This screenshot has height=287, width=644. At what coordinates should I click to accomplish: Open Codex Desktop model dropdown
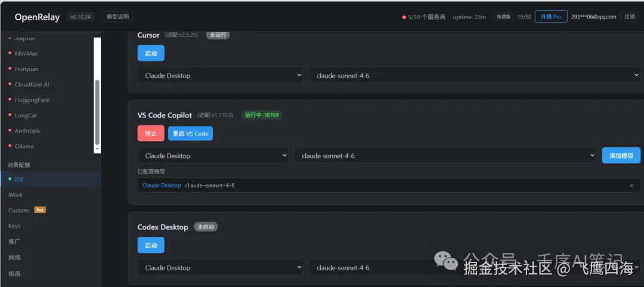point(475,267)
